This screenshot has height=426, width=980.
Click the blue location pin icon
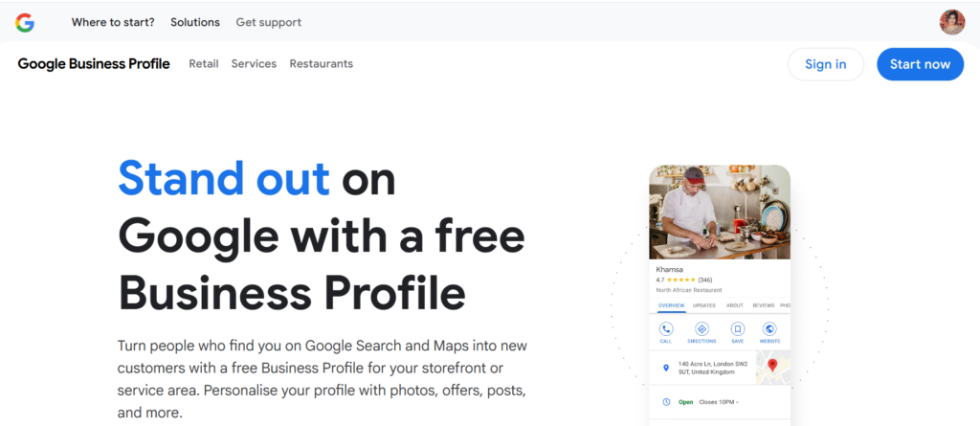tap(666, 368)
